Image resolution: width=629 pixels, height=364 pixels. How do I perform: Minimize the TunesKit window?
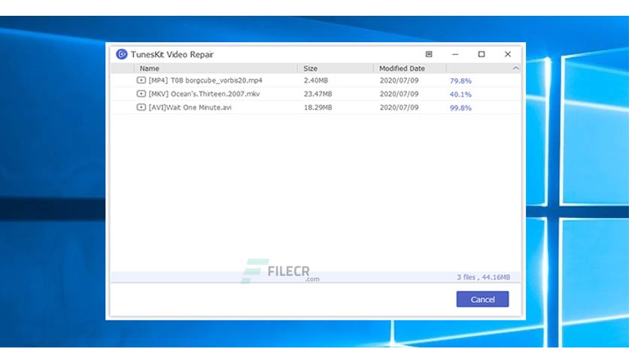455,54
